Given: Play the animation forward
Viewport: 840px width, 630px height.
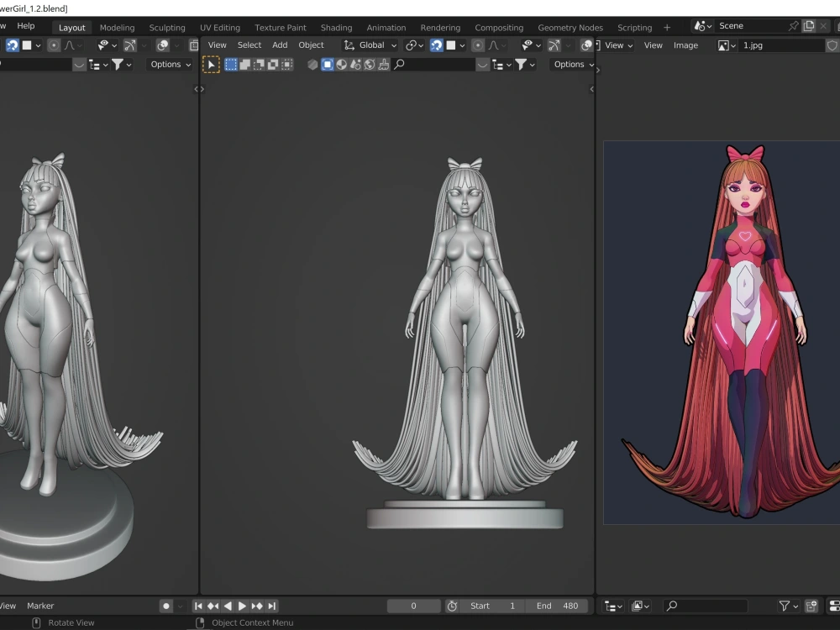Looking at the screenshot, I should tap(242, 606).
